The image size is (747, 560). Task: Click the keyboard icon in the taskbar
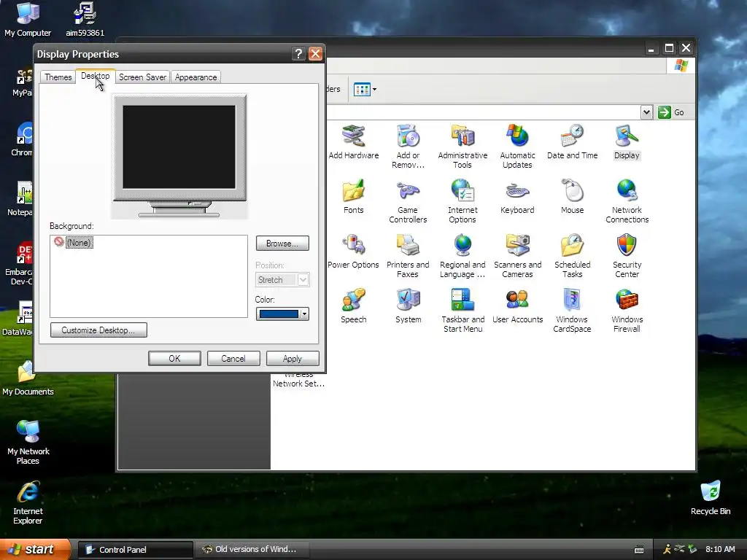pyautogui.click(x=639, y=550)
